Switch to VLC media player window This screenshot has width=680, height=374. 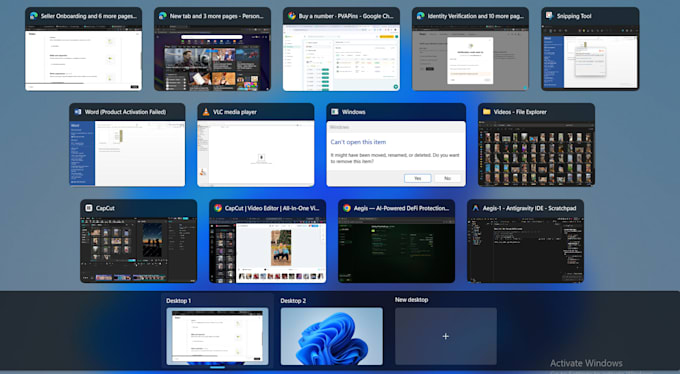pos(256,145)
